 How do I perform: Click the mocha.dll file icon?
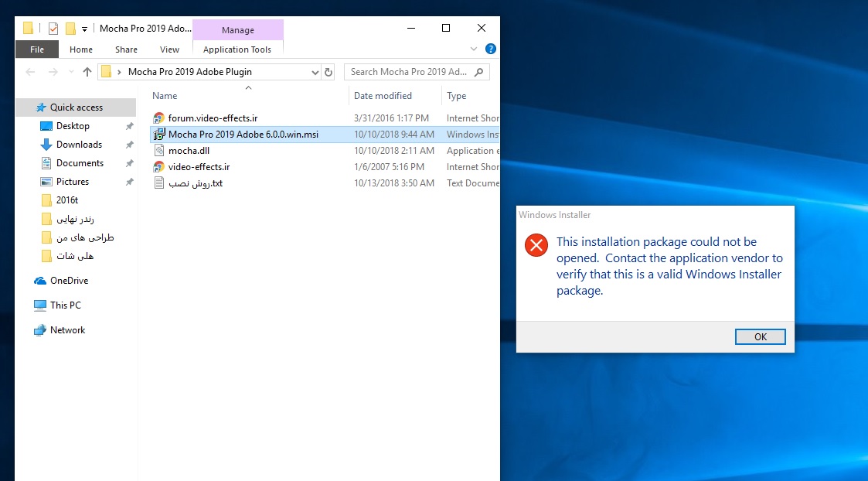coord(159,150)
